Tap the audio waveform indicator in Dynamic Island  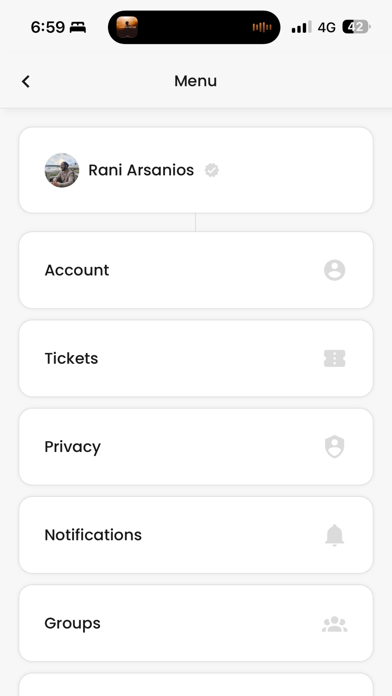tap(262, 27)
